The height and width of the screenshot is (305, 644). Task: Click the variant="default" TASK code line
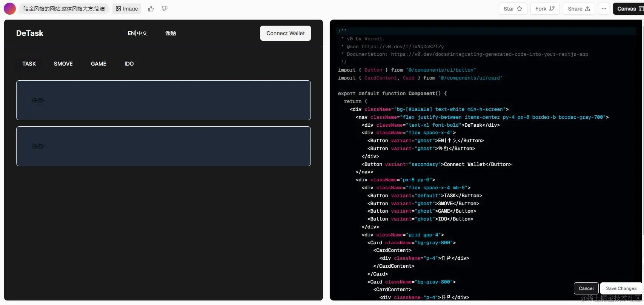tap(425, 196)
